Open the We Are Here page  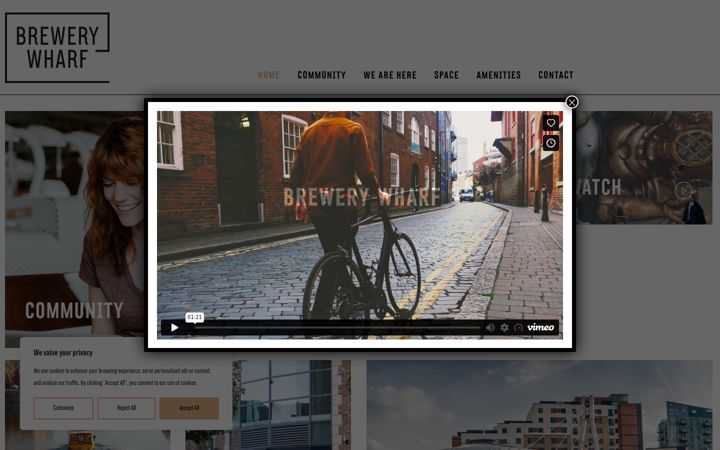(x=390, y=75)
